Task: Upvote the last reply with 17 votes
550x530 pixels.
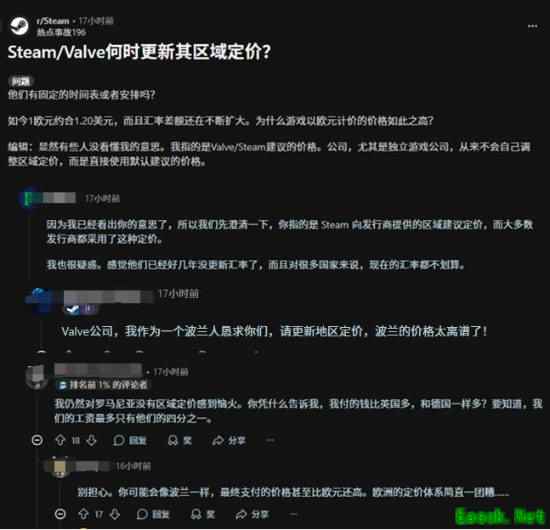Action: (83, 514)
